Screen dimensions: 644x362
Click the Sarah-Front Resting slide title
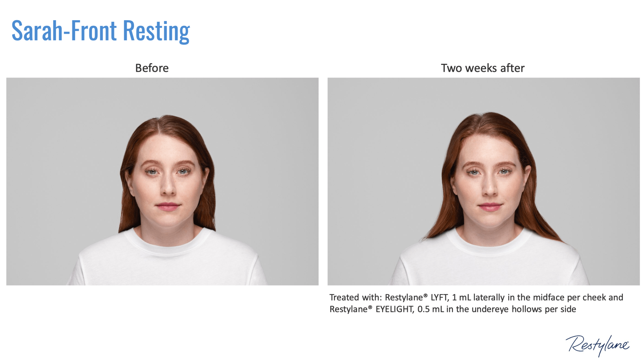coord(101,31)
